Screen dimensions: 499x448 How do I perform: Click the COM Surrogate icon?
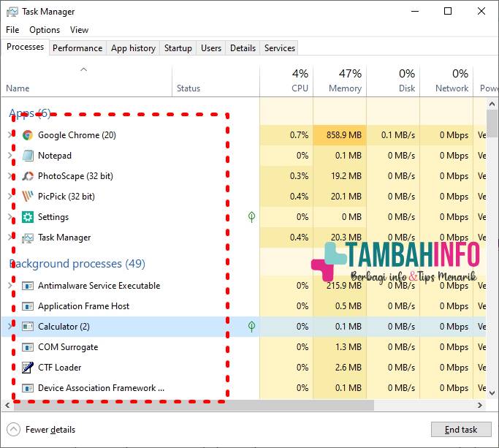point(28,347)
